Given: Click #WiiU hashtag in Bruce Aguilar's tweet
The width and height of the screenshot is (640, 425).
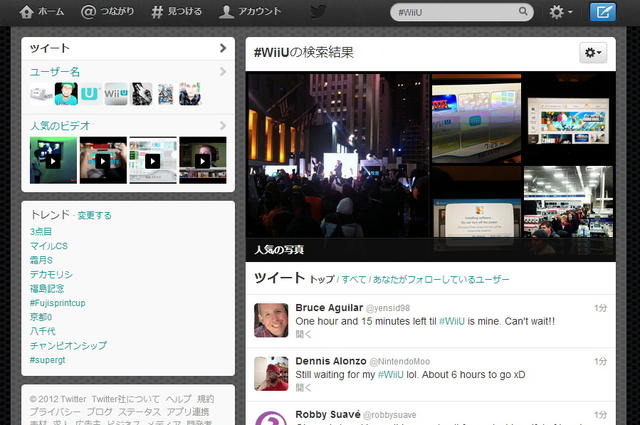Looking at the screenshot, I should click(451, 321).
